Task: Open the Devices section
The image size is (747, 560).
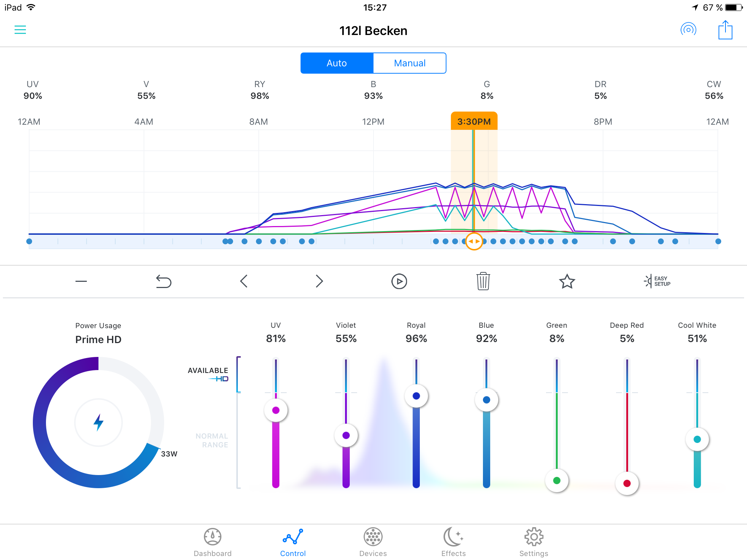Action: (373, 542)
